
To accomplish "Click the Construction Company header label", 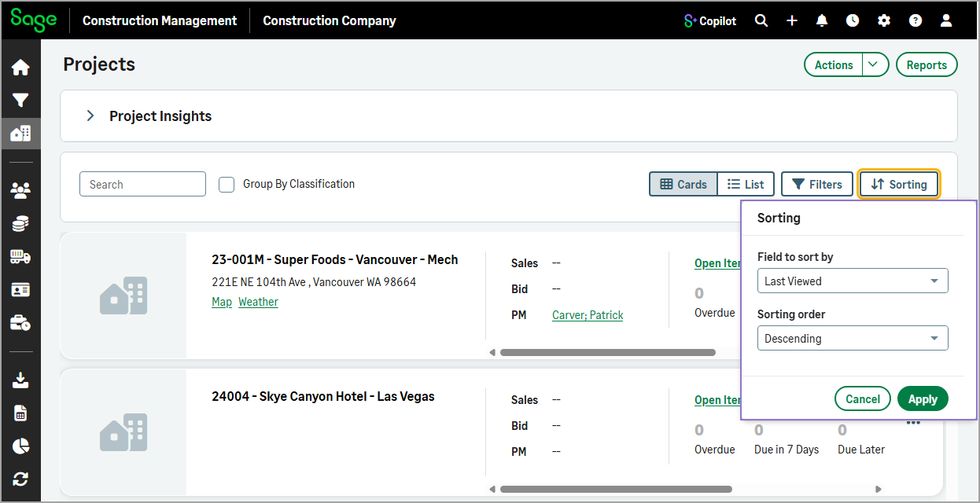I will point(330,20).
